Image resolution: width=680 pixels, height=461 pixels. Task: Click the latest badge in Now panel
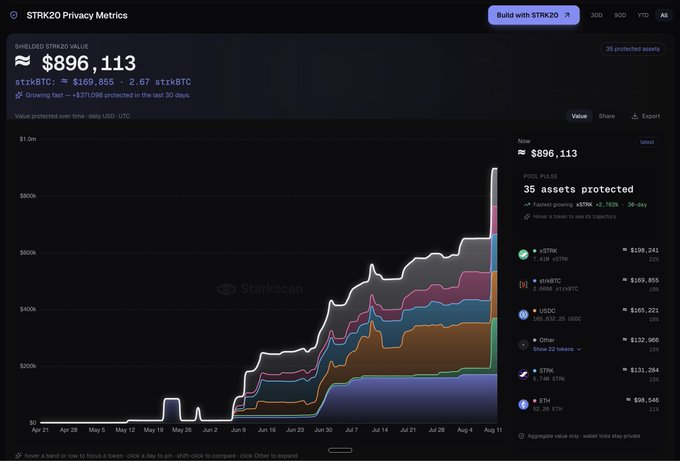pyautogui.click(x=647, y=142)
